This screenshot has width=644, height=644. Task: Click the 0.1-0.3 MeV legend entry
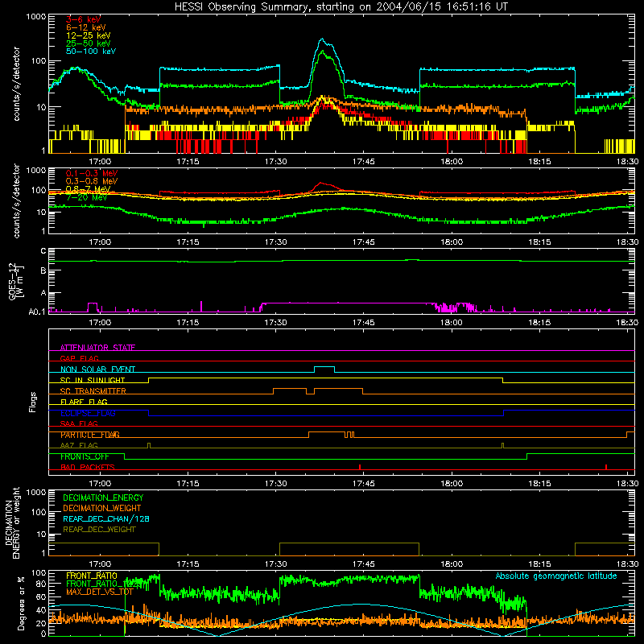pyautogui.click(x=92, y=173)
